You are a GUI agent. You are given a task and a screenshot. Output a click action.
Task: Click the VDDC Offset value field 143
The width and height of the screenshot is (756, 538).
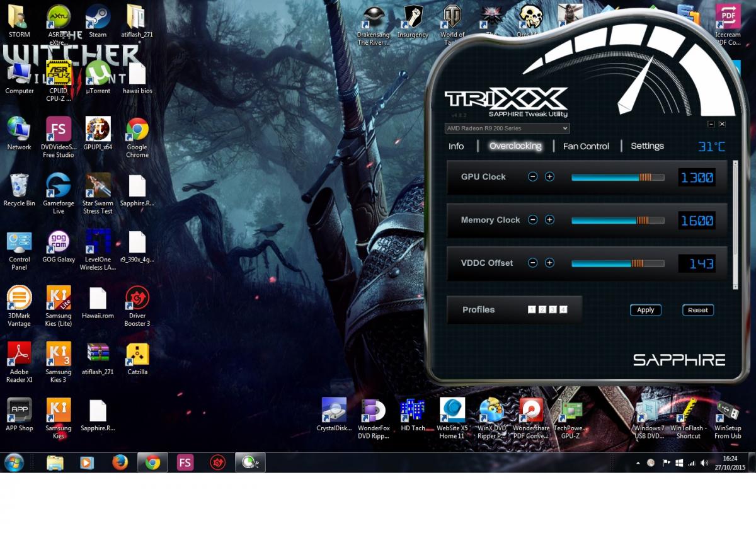[697, 263]
